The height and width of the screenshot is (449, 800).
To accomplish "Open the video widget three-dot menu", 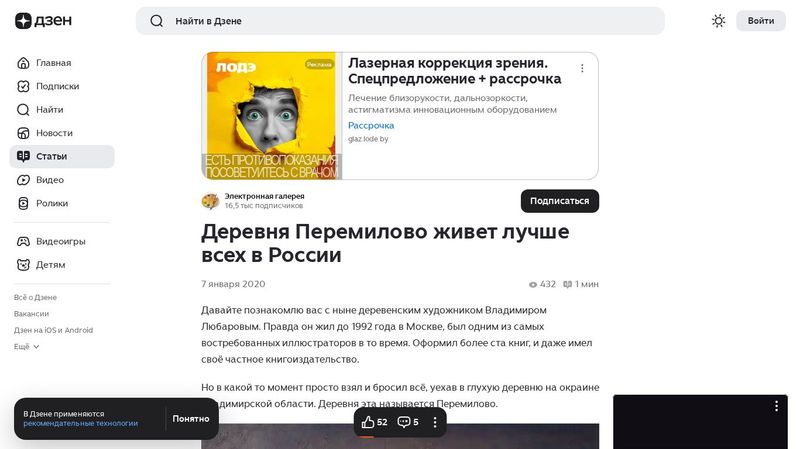I will pyautogui.click(x=776, y=406).
